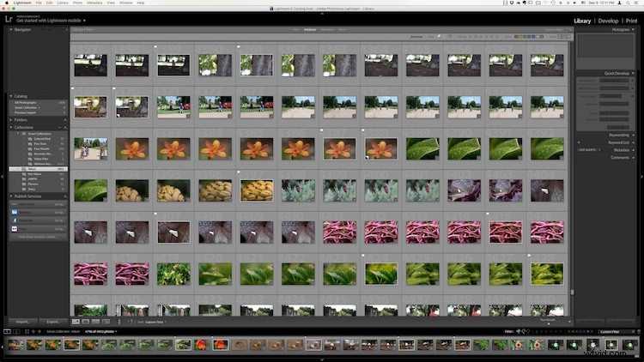Select the yellow fruit thumbnail with flag
Image resolution: width=644 pixels, height=362 pixels.
[257, 190]
